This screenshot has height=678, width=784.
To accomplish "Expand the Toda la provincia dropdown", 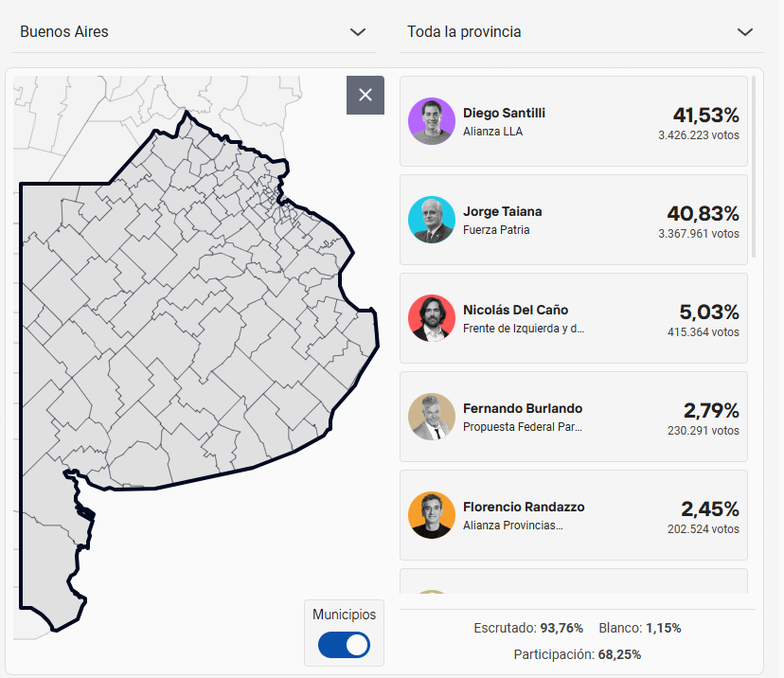I will (x=579, y=32).
